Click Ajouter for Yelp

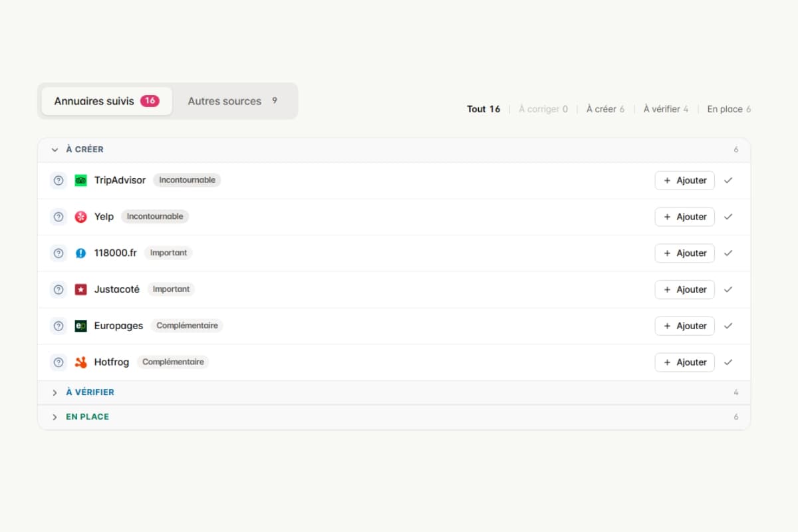685,217
